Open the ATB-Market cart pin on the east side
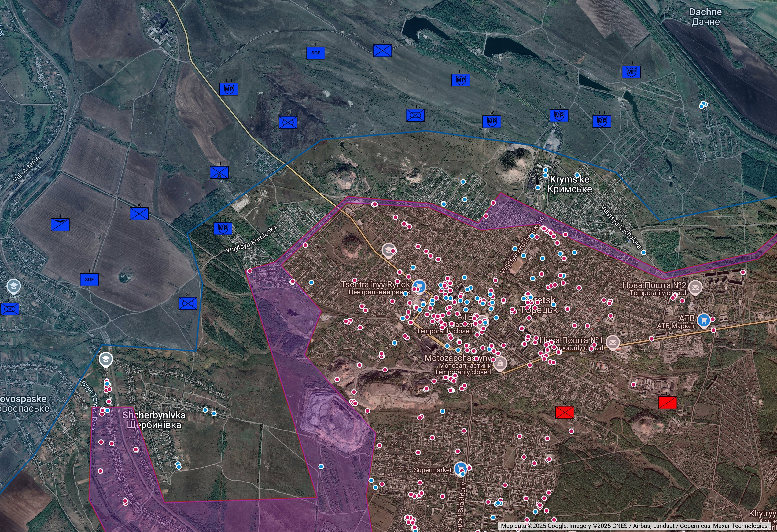Viewport: 777px width, 532px height. tap(704, 320)
